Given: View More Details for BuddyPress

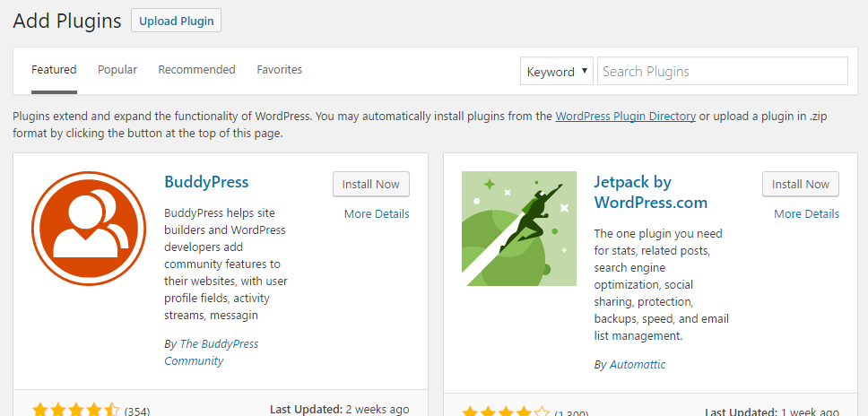Looking at the screenshot, I should click(377, 214).
